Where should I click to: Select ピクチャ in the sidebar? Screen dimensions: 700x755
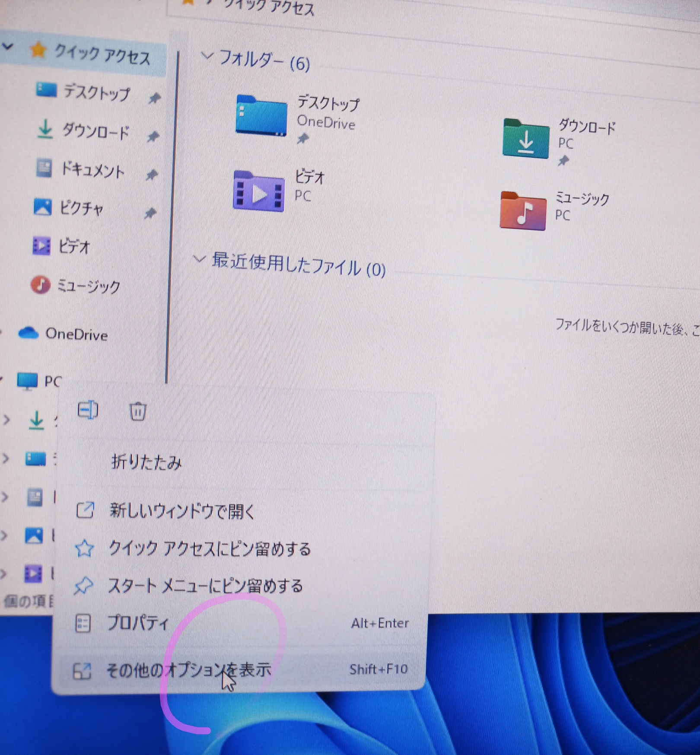[82, 208]
